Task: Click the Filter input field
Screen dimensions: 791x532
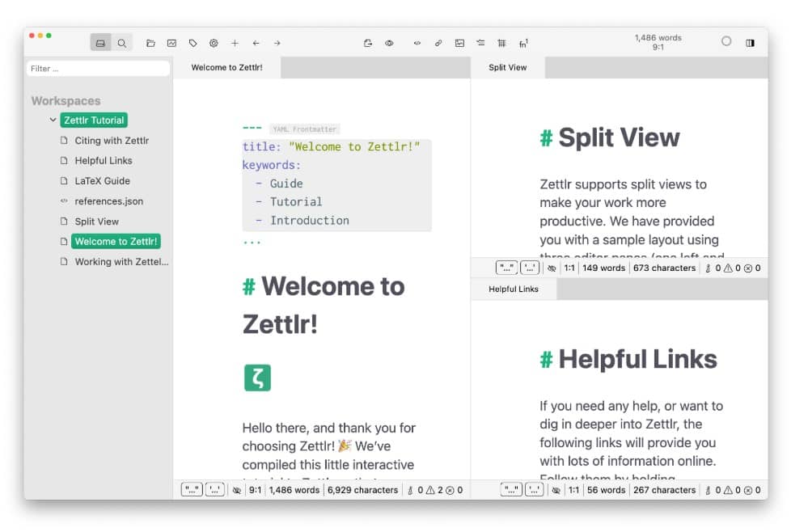Action: click(98, 69)
